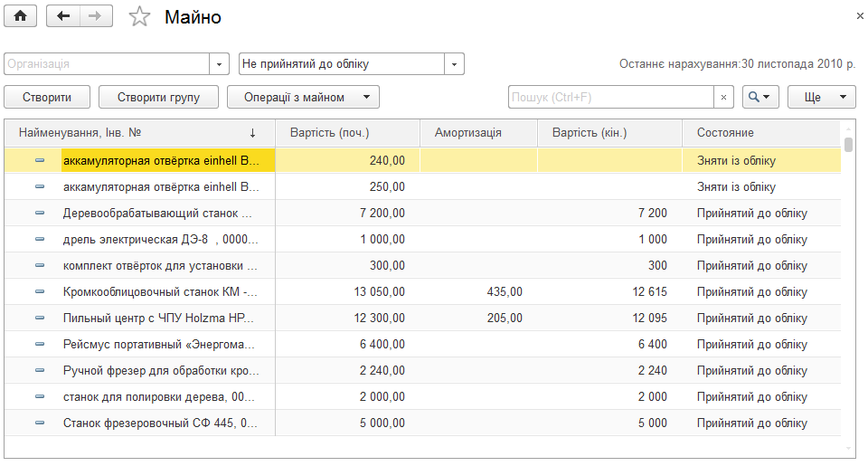Focus the Пошук (Ctrl+F) search field
The height and width of the screenshot is (466, 868).
[611, 97]
